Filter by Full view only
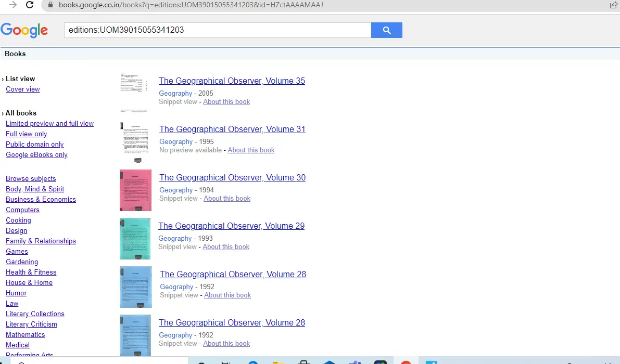Image resolution: width=620 pixels, height=364 pixels. coord(26,134)
